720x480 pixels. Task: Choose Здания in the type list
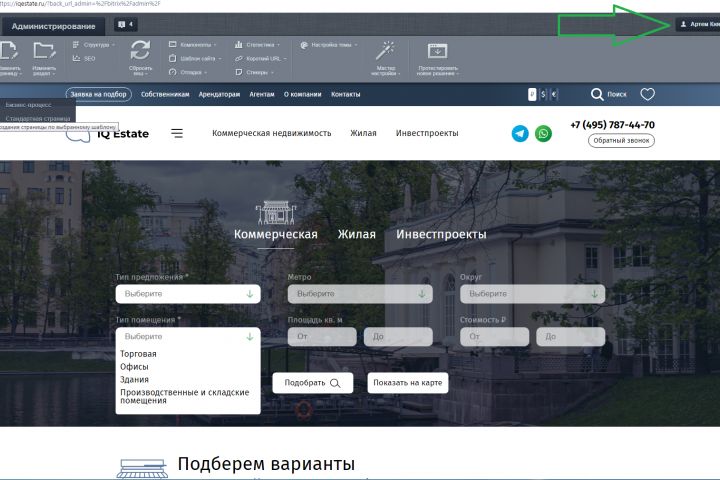pyautogui.click(x=134, y=379)
